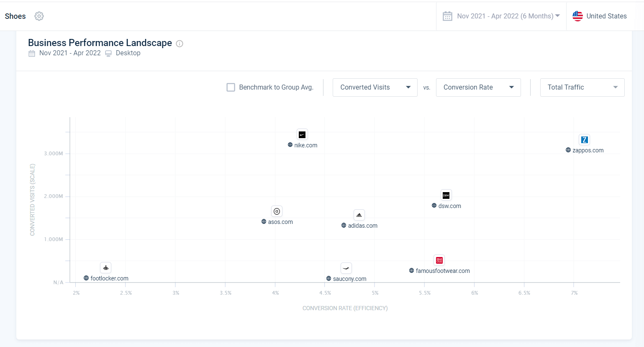
Task: Click the calendar icon in date range picker
Action: click(447, 16)
